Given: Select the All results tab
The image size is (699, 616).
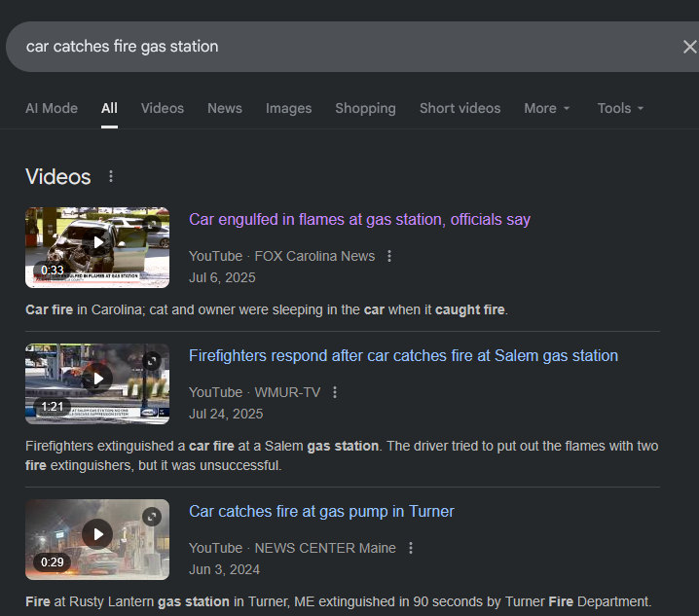Looking at the screenshot, I should click(x=109, y=108).
